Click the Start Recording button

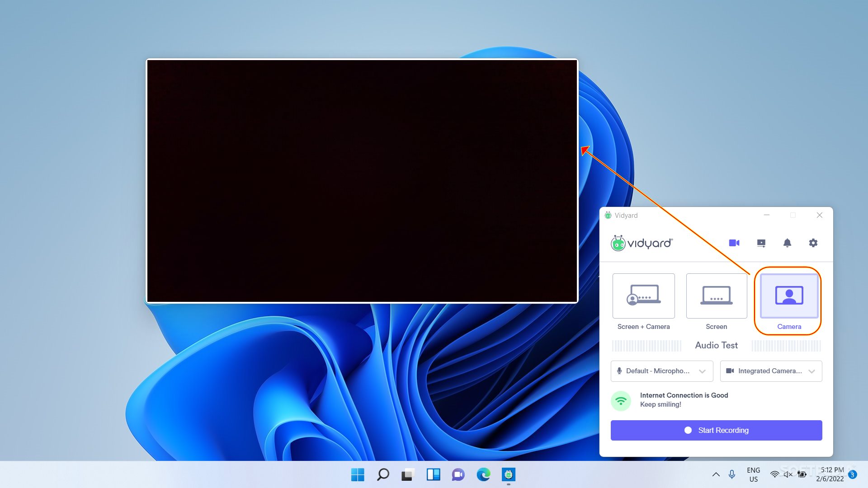pos(717,430)
